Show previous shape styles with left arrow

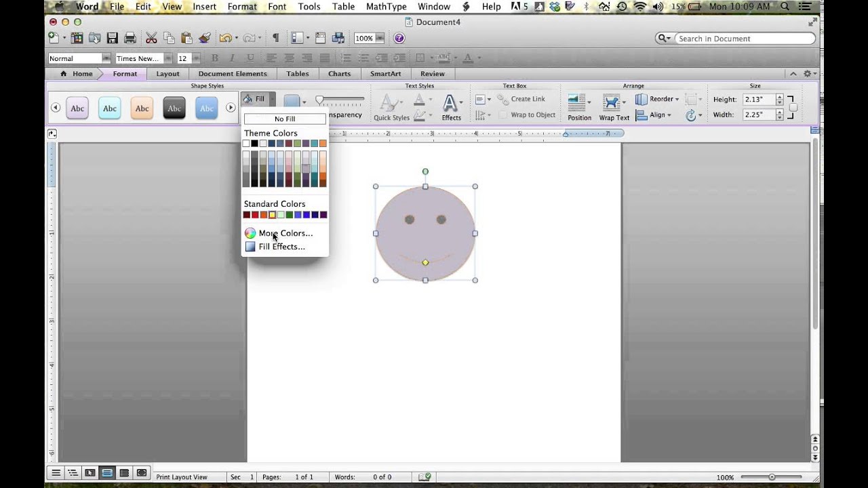(56, 108)
